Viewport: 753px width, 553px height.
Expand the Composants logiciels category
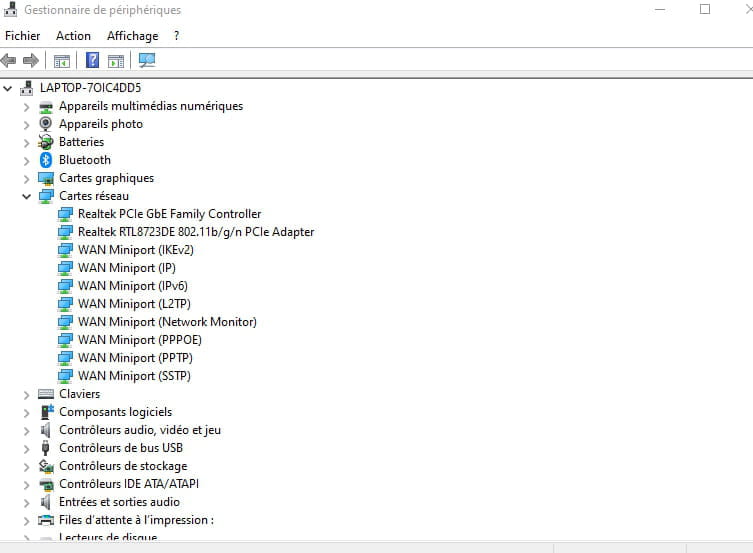(27, 412)
